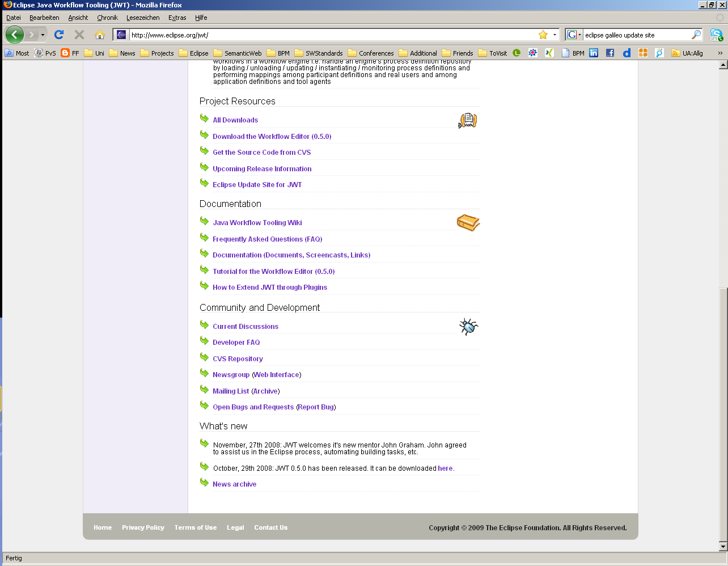Open the Ansicht menu
The height and width of the screenshot is (566, 728).
[78, 18]
